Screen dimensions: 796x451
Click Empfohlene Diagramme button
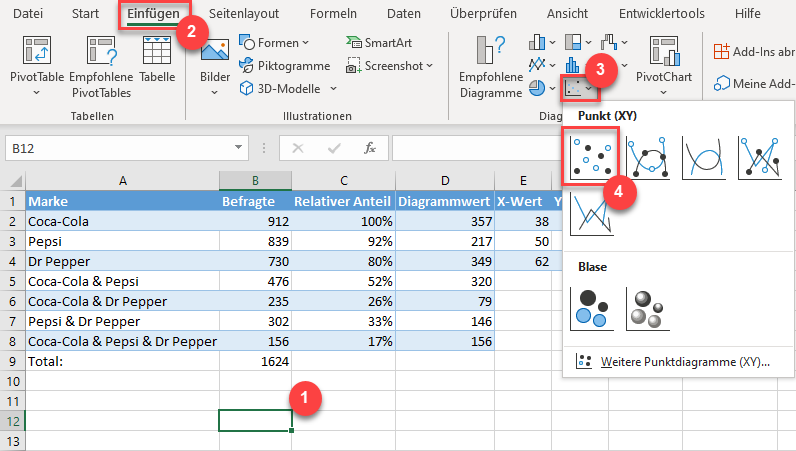click(490, 66)
